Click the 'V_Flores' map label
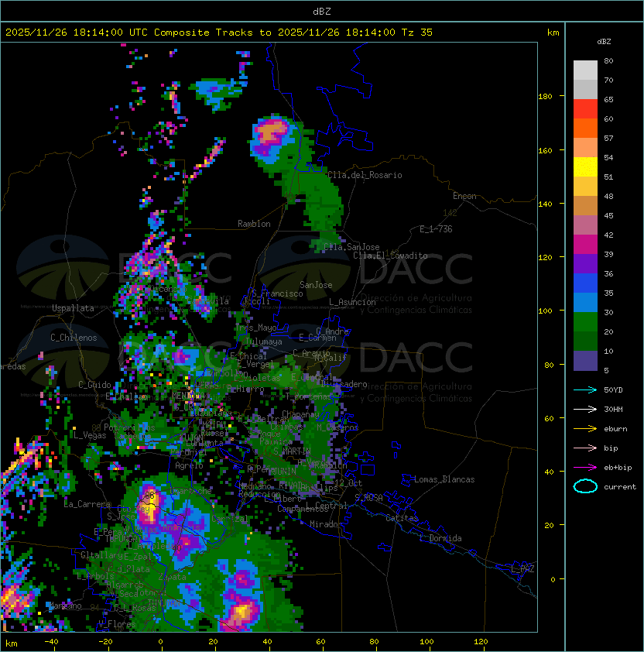 117,623
